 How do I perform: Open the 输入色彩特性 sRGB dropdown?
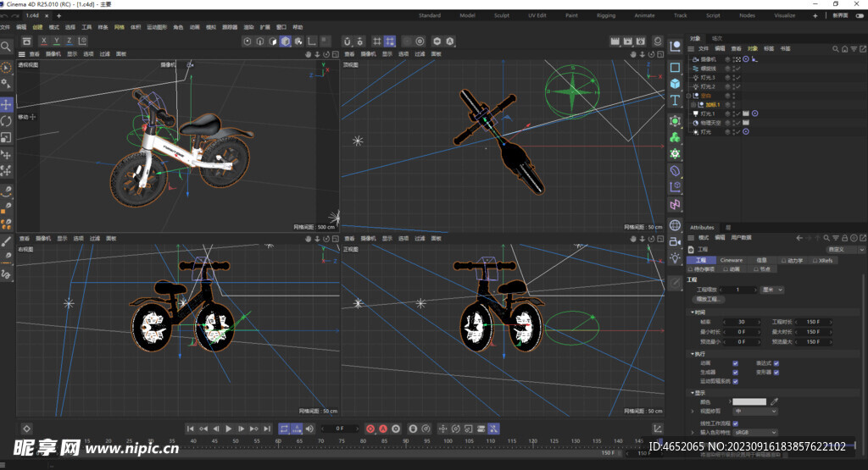click(x=754, y=432)
